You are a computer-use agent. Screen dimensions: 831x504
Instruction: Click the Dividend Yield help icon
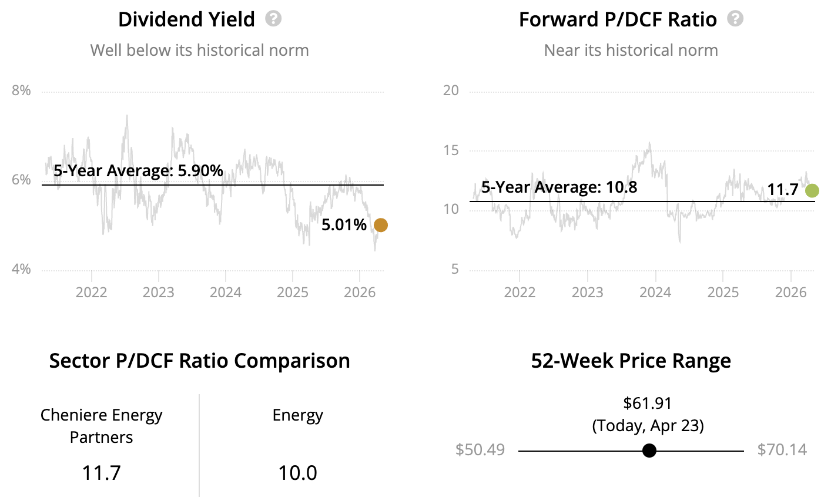coord(273,19)
